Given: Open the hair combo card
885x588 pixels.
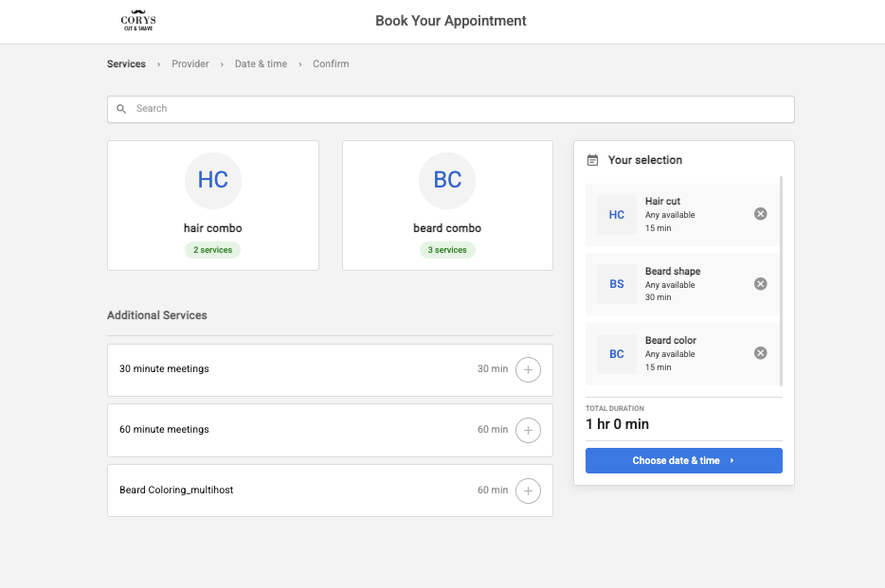Looking at the screenshot, I should [213, 205].
